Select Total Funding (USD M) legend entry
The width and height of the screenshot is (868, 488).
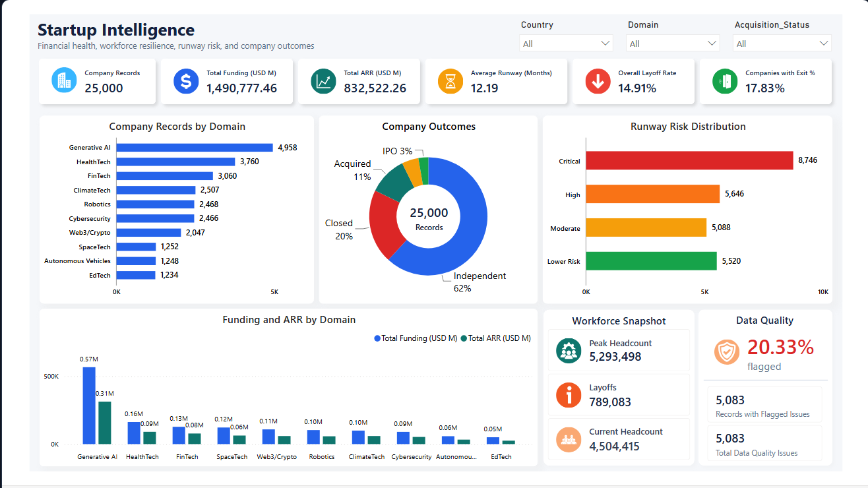click(x=416, y=338)
